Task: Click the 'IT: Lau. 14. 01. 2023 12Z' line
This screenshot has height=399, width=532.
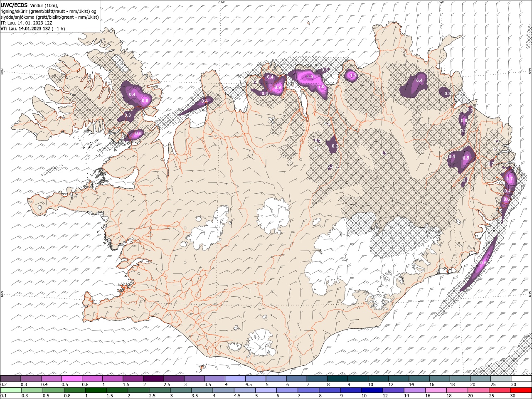Action: 26,23
